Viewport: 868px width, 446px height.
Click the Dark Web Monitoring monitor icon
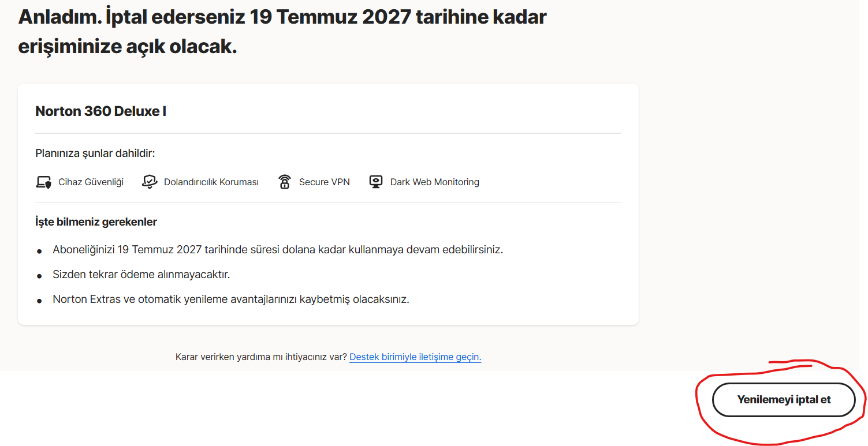point(376,182)
